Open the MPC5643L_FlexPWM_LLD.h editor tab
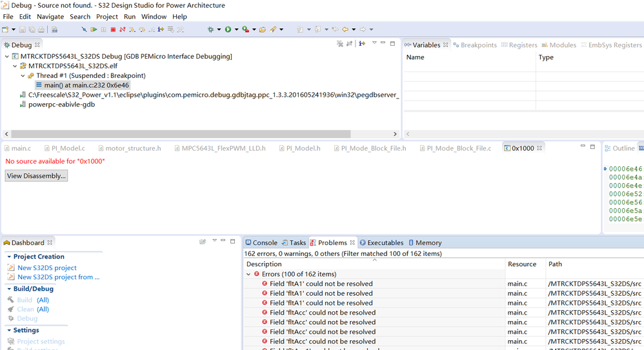Image resolution: width=644 pixels, height=350 pixels. click(x=220, y=148)
